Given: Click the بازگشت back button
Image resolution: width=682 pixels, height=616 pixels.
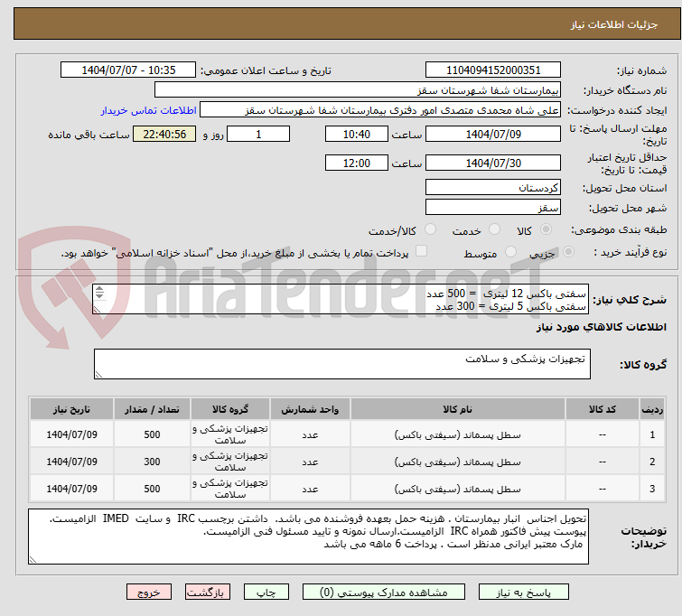Looking at the screenshot, I should point(210,593).
